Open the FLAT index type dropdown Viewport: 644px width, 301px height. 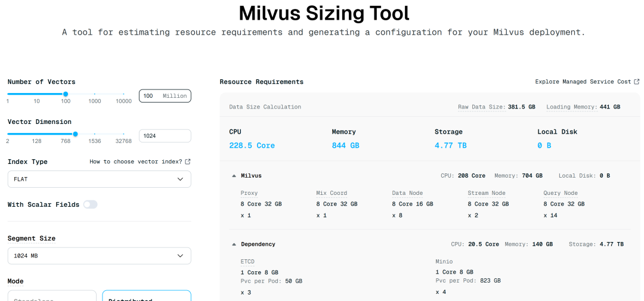pyautogui.click(x=100, y=179)
